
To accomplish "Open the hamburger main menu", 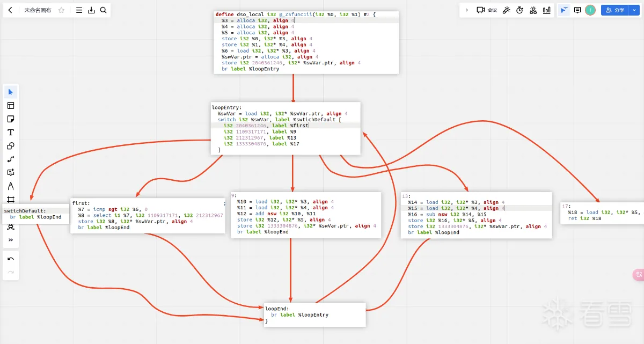I will point(79,10).
